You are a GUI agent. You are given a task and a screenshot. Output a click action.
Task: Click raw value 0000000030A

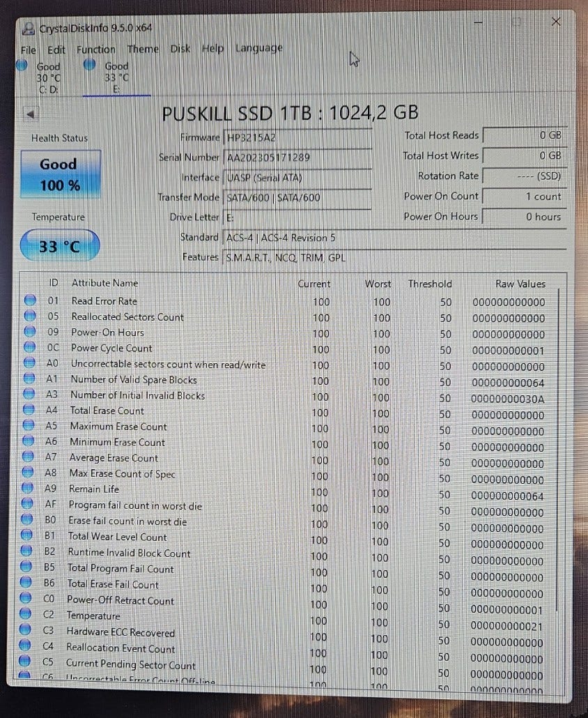pos(508,399)
